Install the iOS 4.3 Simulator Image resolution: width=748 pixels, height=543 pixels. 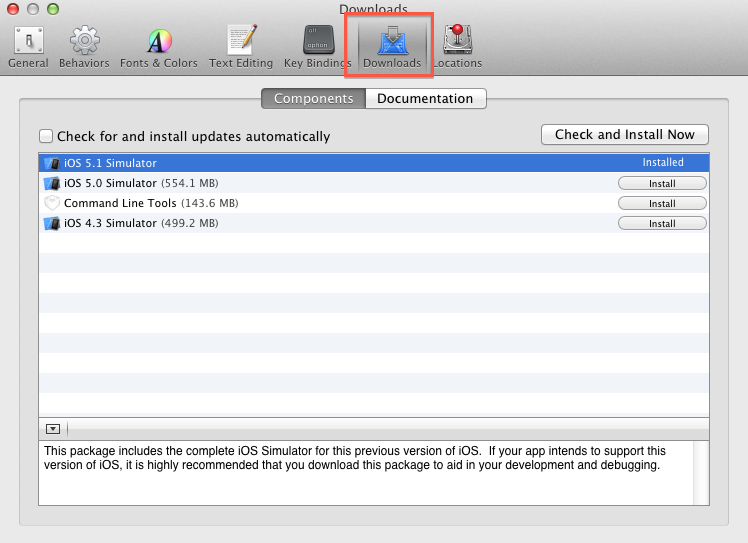click(x=662, y=223)
